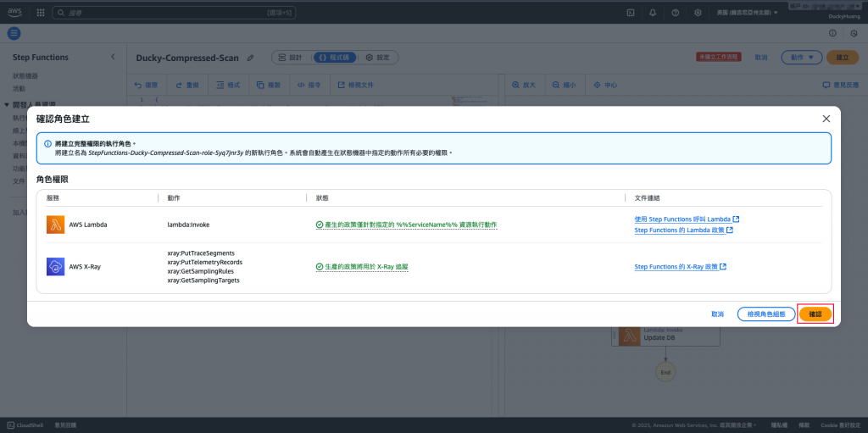Click the 復原 undo toolbar item
Viewport: 868px width, 433px height.
pos(146,86)
